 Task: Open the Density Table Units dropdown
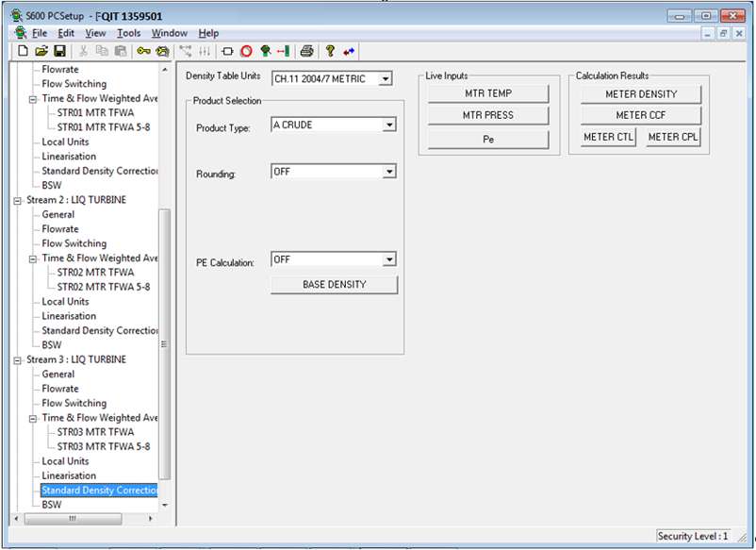pyautogui.click(x=386, y=78)
